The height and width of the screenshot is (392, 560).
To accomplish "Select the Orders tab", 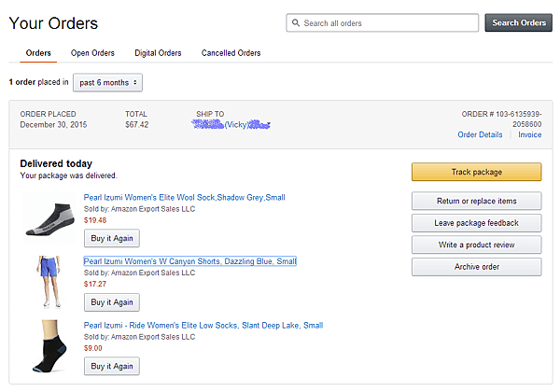I will point(38,53).
